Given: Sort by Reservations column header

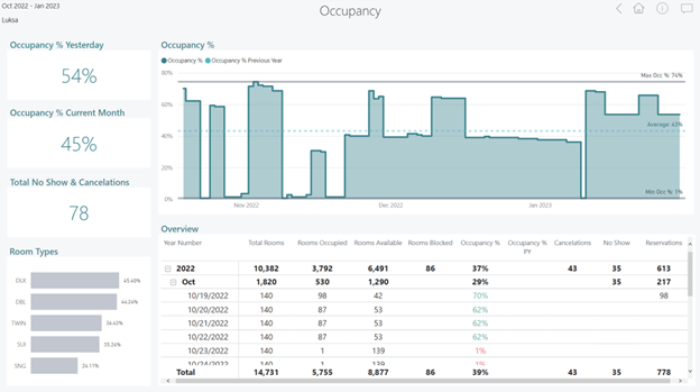Looking at the screenshot, I should [663, 243].
